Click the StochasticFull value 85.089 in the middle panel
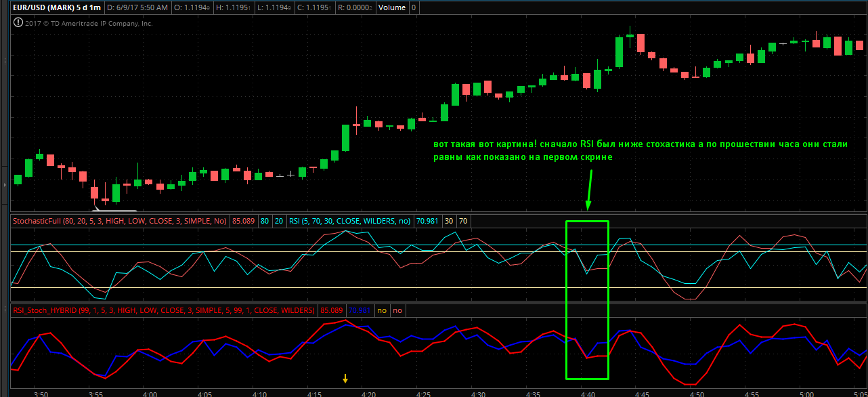 coord(243,221)
